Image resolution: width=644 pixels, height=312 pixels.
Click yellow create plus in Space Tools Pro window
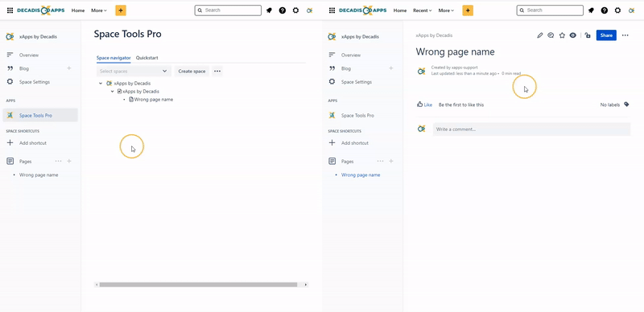coord(121,10)
